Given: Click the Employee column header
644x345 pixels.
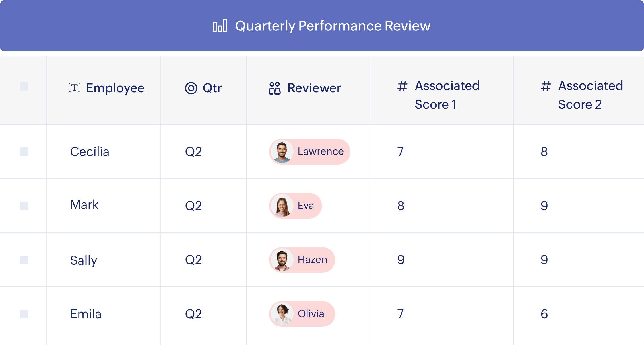Looking at the screenshot, I should coord(115,88).
